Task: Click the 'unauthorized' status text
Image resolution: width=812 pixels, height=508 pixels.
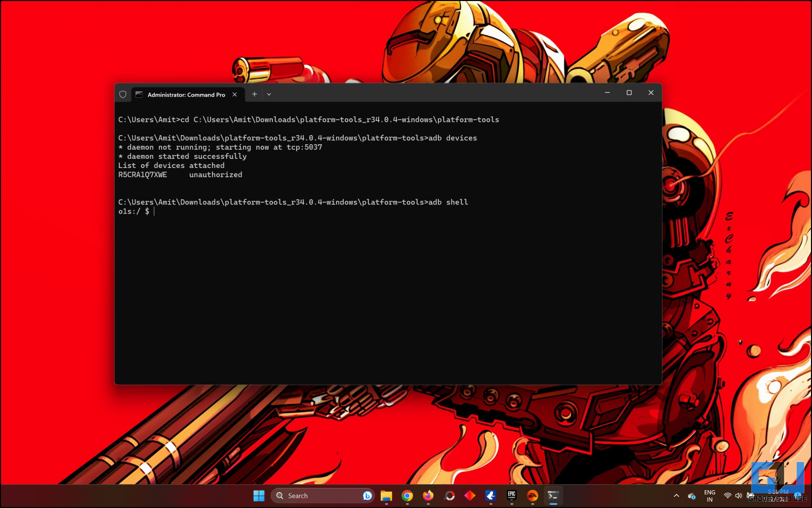Action: 216,175
